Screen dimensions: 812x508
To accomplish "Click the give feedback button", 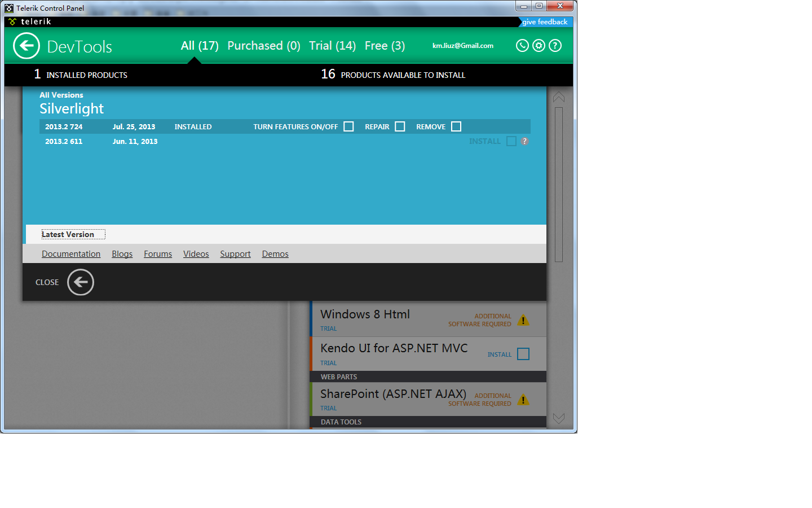I will coord(545,22).
